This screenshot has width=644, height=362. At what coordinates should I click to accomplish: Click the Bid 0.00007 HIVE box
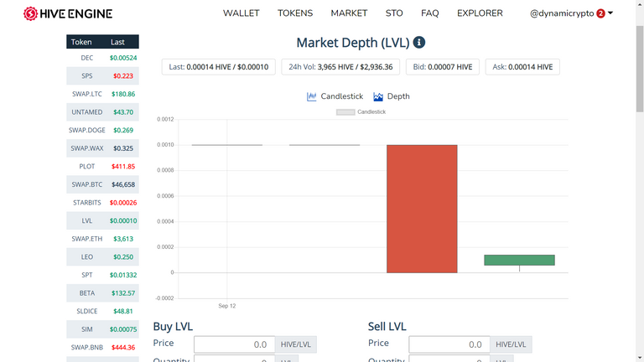(443, 67)
